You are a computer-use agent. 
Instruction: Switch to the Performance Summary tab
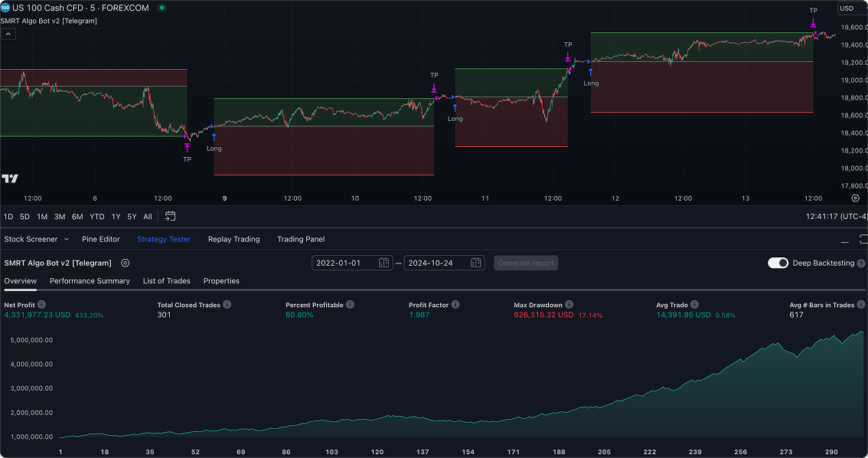(x=90, y=281)
